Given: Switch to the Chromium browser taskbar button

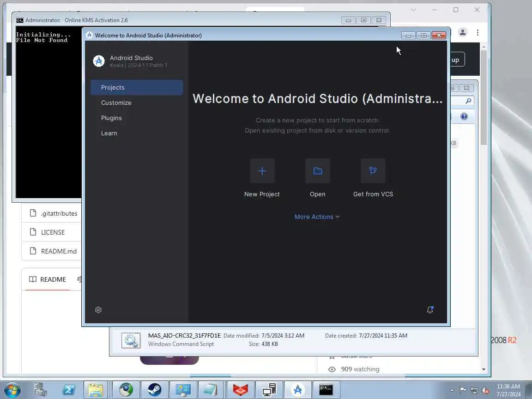Looking at the screenshot, I should (x=126, y=390).
